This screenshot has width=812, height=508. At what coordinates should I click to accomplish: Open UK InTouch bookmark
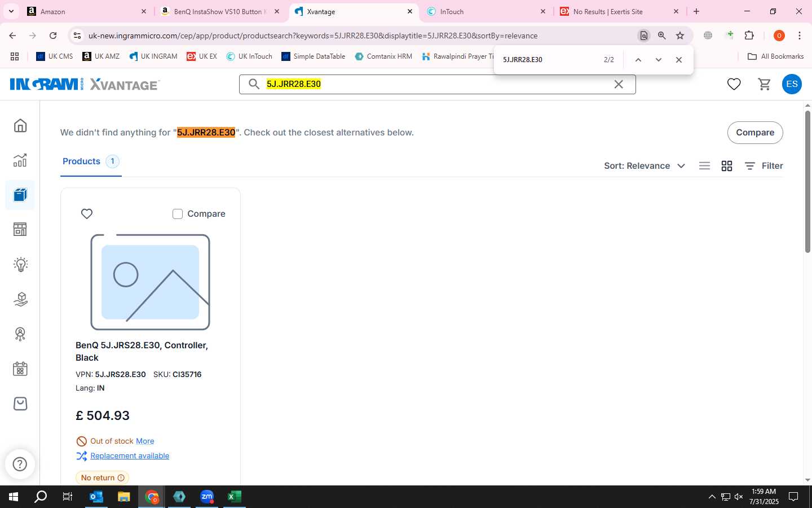(x=249, y=56)
